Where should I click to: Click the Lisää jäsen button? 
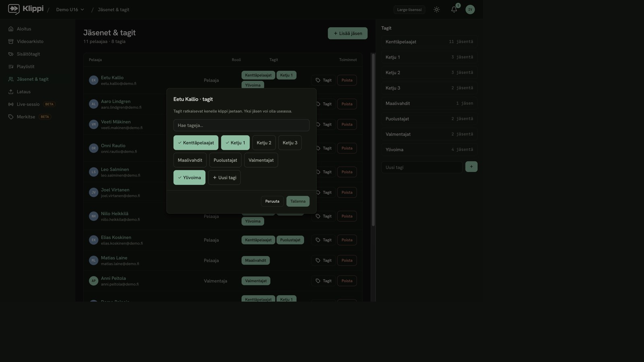click(348, 33)
